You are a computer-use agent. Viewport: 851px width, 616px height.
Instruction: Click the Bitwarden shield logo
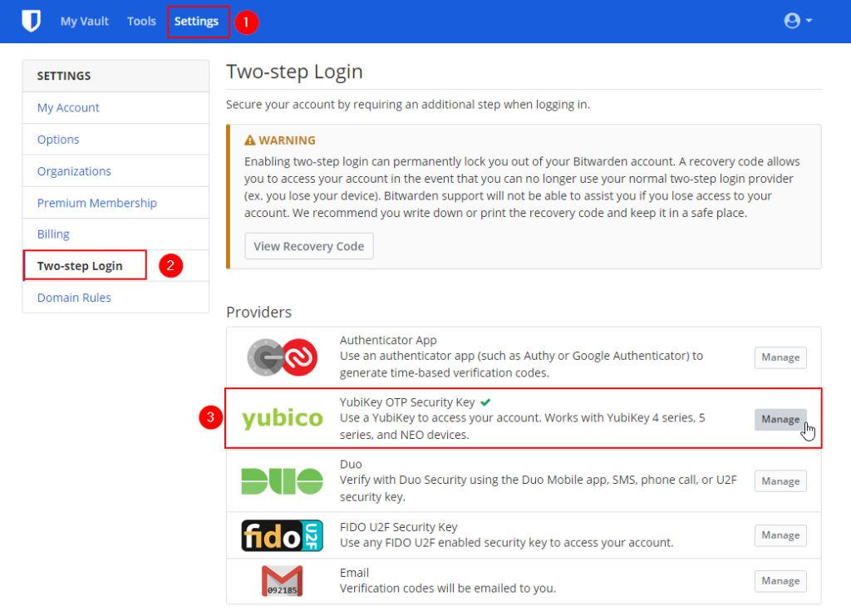click(x=31, y=22)
